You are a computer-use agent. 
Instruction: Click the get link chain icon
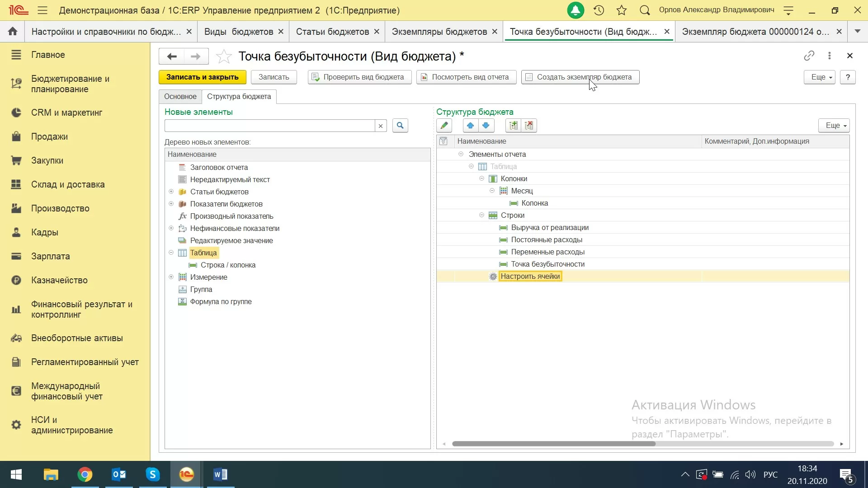pyautogui.click(x=809, y=56)
